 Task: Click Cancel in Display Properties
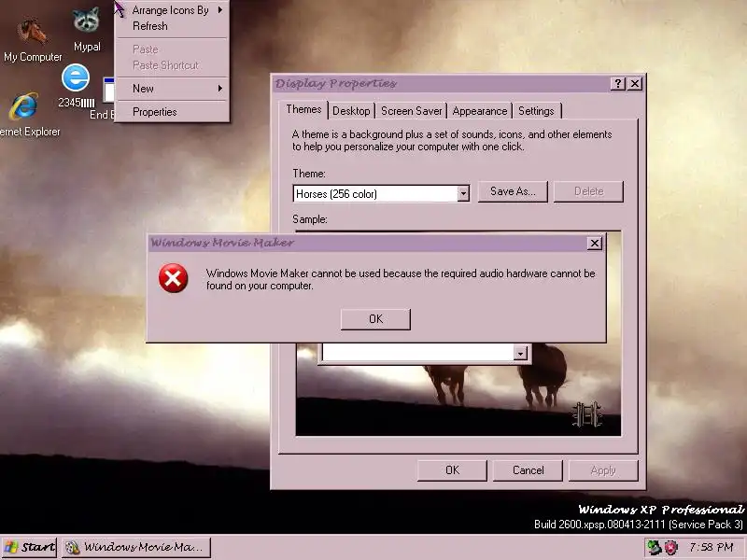click(x=528, y=470)
